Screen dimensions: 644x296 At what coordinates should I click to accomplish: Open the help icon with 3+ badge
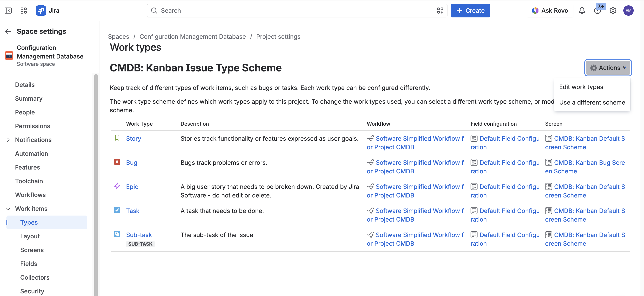pyautogui.click(x=598, y=11)
